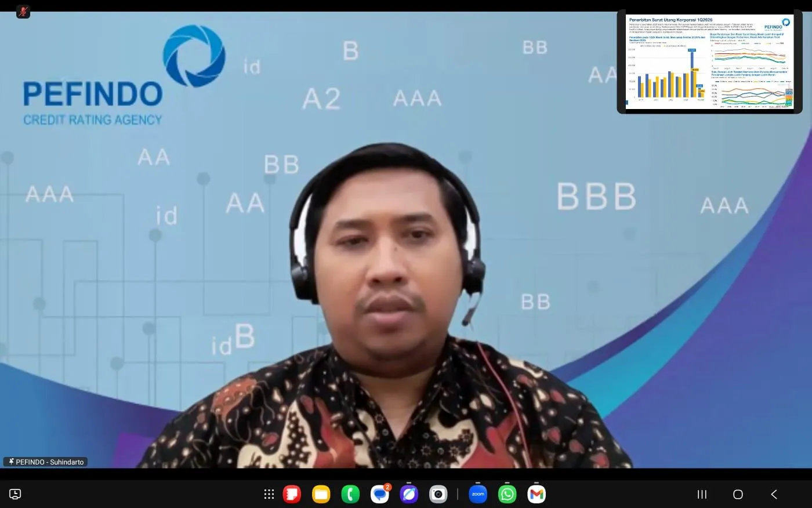Viewport: 812px width, 508px height.
Task: Open the apps grid drawer
Action: 269,494
